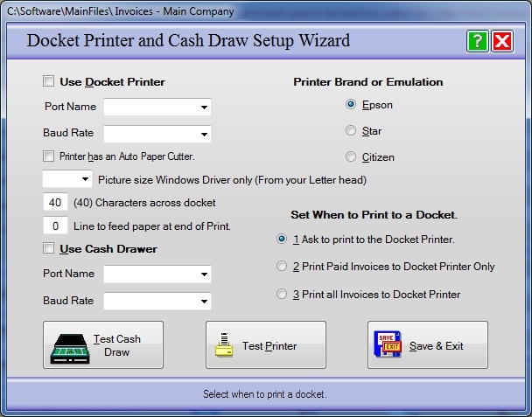Click the Line to feed paper field
The height and width of the screenshot is (417, 532).
tap(55, 226)
